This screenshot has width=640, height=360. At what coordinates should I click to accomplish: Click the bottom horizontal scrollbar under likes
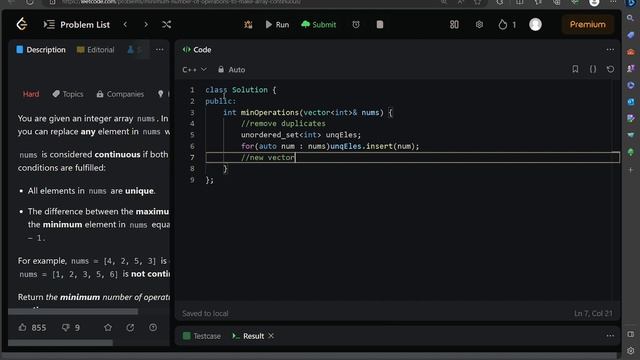60,343
